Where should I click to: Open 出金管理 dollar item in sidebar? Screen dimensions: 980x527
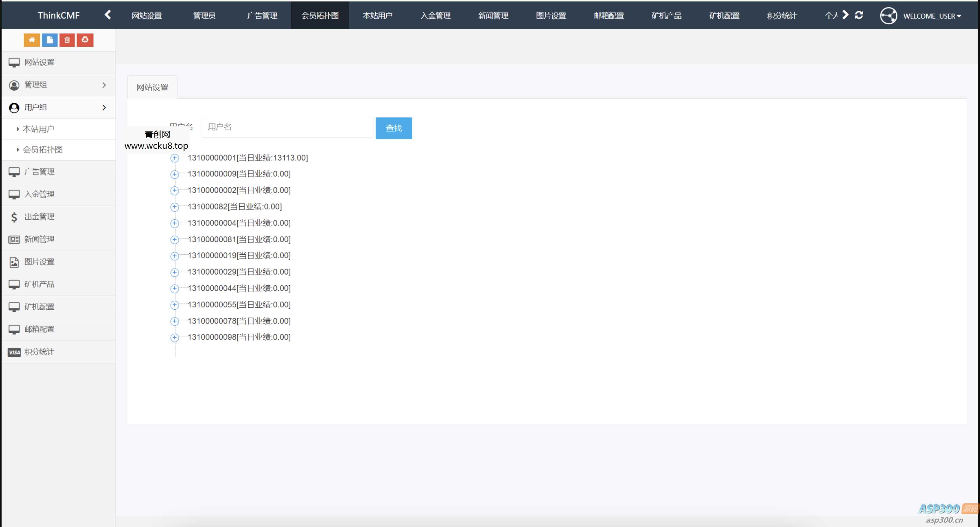point(39,217)
